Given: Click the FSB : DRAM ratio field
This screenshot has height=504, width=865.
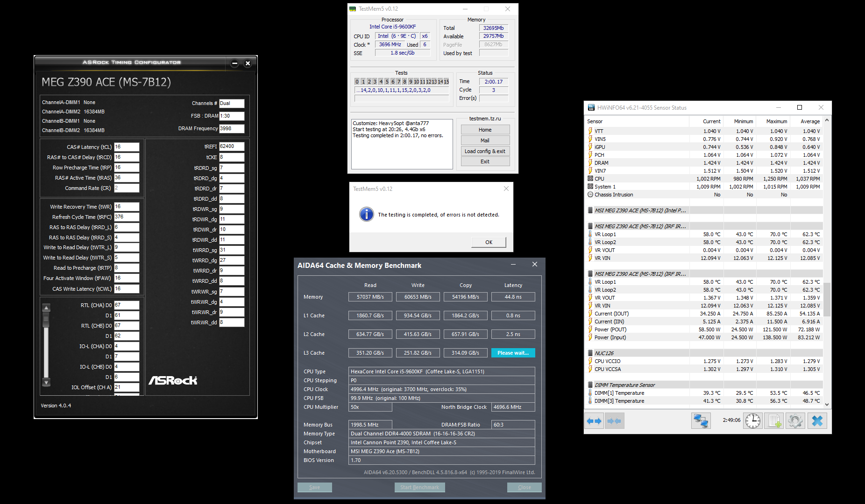Looking at the screenshot, I should coord(232,116).
